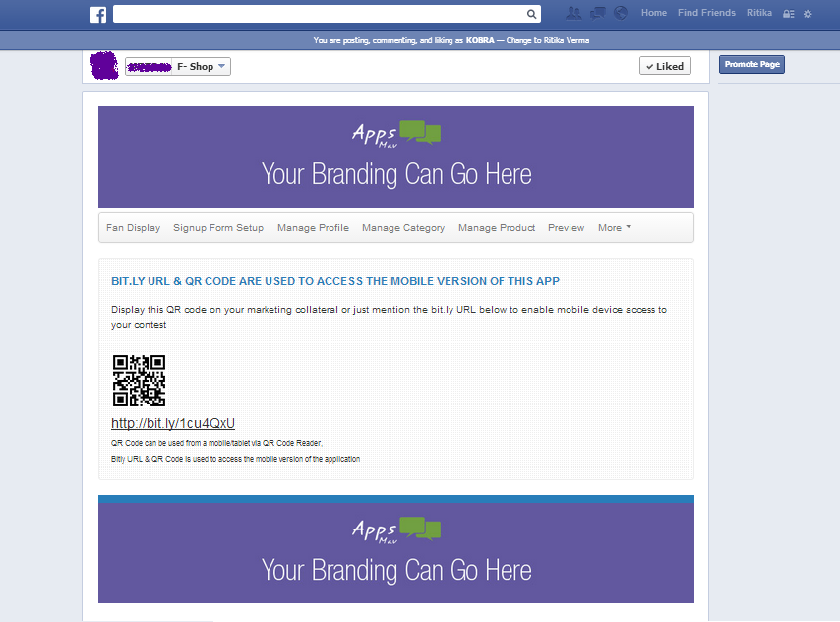Viewport: 840px width, 622px height.
Task: Open privacy shortcuts lock icon
Action: pyautogui.click(x=789, y=14)
